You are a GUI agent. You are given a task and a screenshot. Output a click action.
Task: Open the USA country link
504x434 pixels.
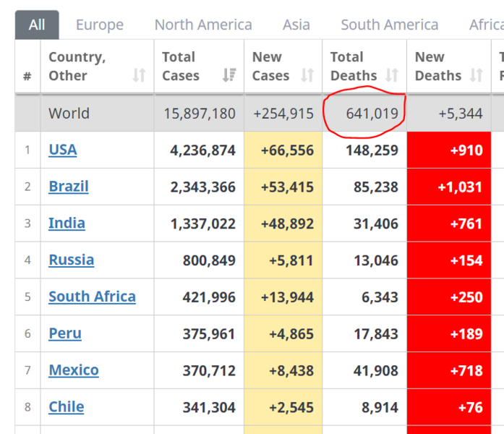pos(63,150)
